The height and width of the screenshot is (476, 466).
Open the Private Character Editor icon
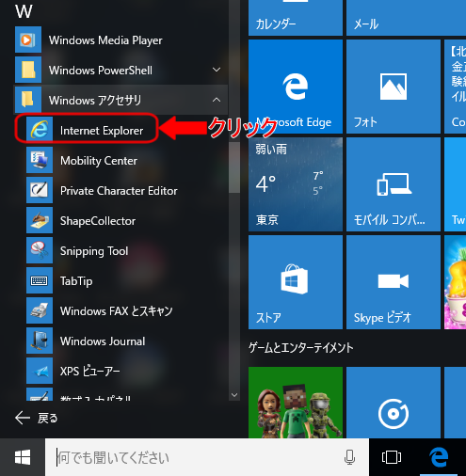[x=40, y=190]
